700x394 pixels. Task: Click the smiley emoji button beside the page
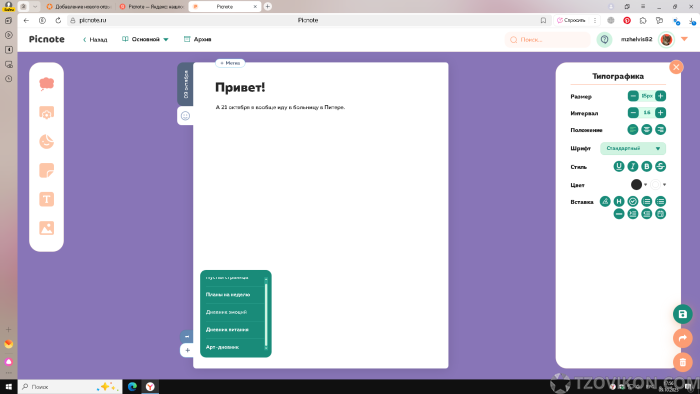[185, 116]
